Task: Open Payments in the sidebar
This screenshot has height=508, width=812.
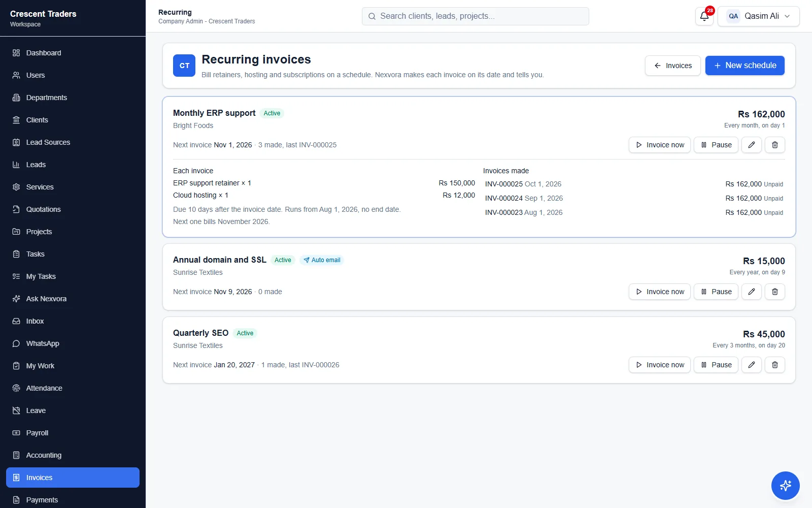Action: tap(73, 500)
